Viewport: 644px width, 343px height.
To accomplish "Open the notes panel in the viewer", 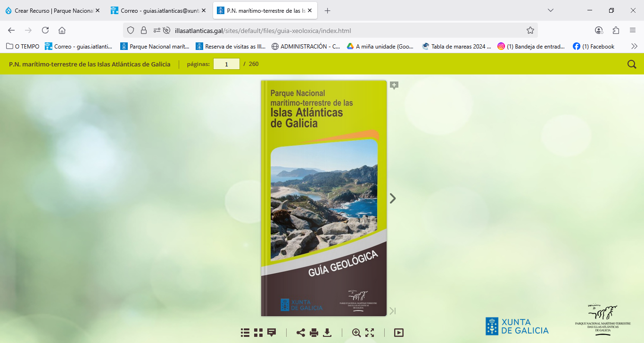I will (271, 332).
